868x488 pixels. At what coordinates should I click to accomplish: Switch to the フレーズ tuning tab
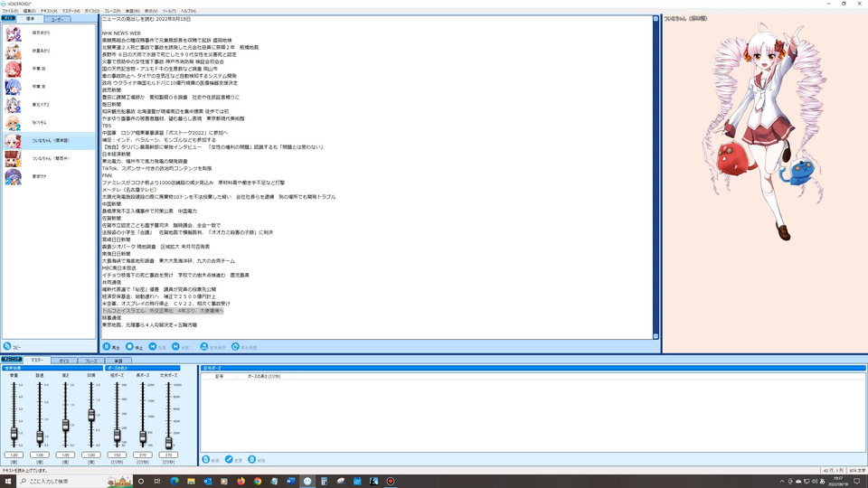click(90, 361)
